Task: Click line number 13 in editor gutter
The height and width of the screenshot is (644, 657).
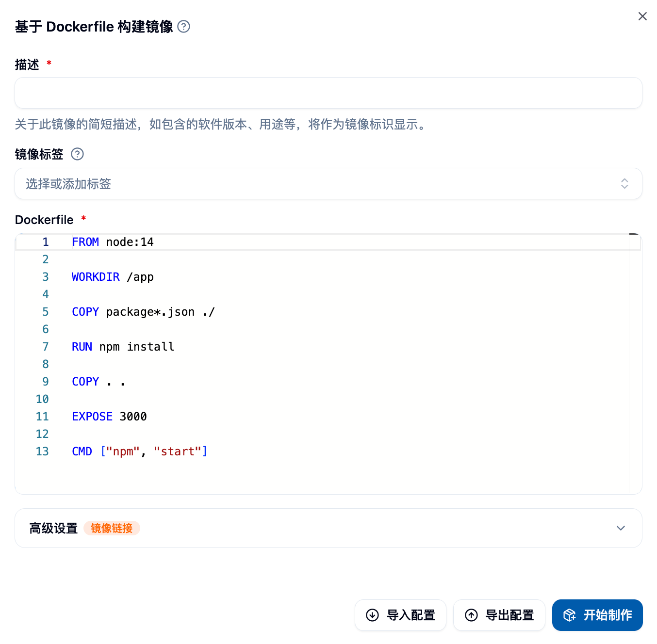Action: click(42, 451)
